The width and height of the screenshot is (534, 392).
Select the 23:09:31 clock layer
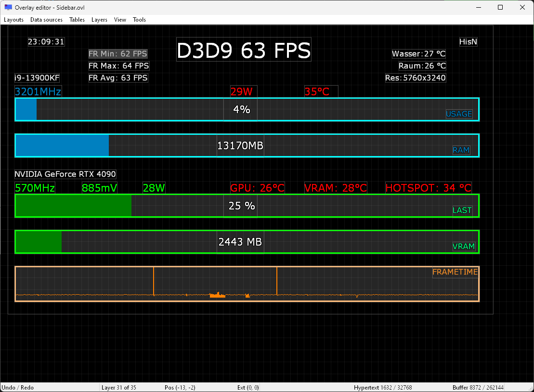[x=46, y=41]
